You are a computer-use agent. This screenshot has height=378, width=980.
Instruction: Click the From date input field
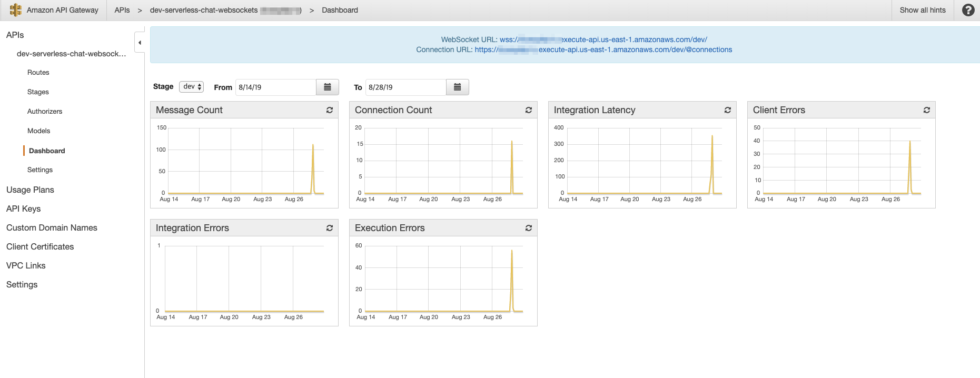click(276, 87)
